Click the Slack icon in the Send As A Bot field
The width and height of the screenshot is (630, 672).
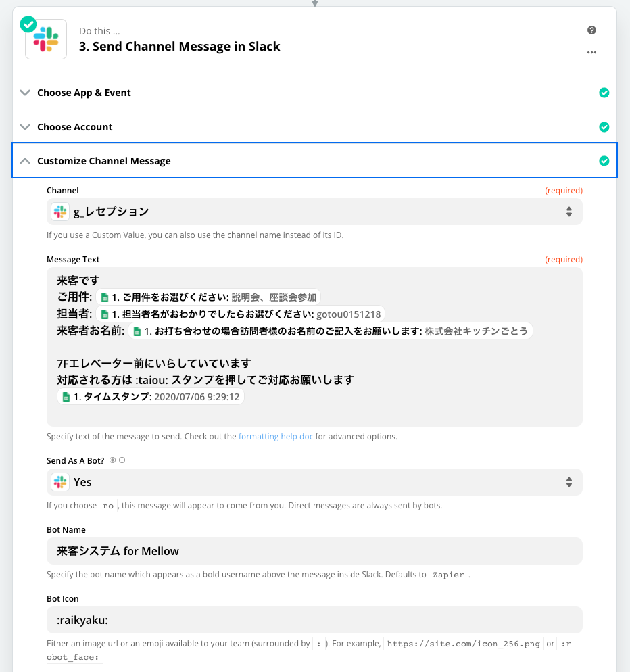[x=60, y=482]
